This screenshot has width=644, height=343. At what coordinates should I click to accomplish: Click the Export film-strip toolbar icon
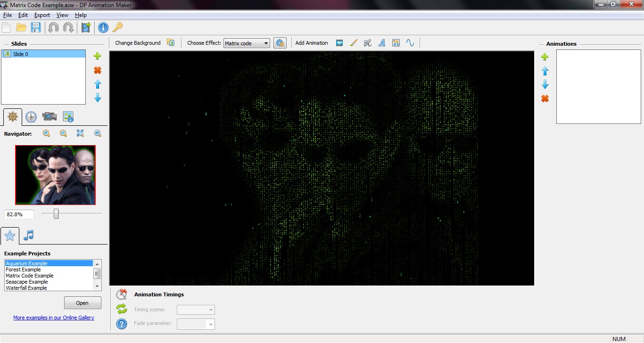point(86,27)
